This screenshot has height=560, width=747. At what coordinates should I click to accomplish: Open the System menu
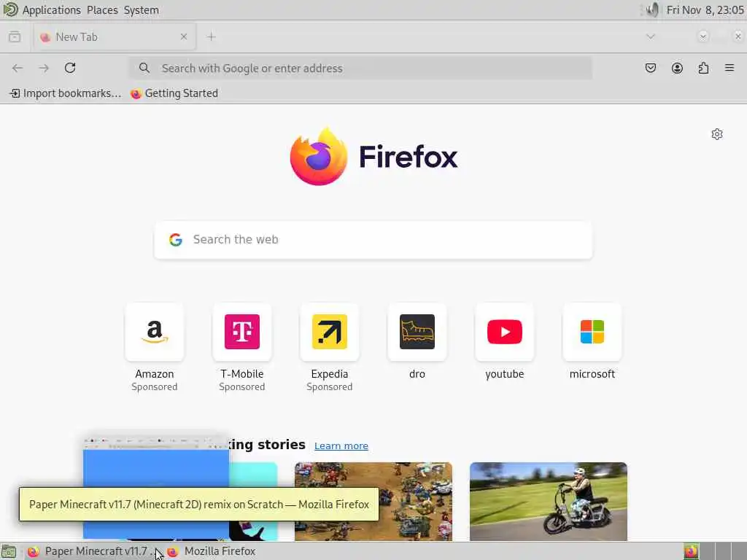(142, 10)
